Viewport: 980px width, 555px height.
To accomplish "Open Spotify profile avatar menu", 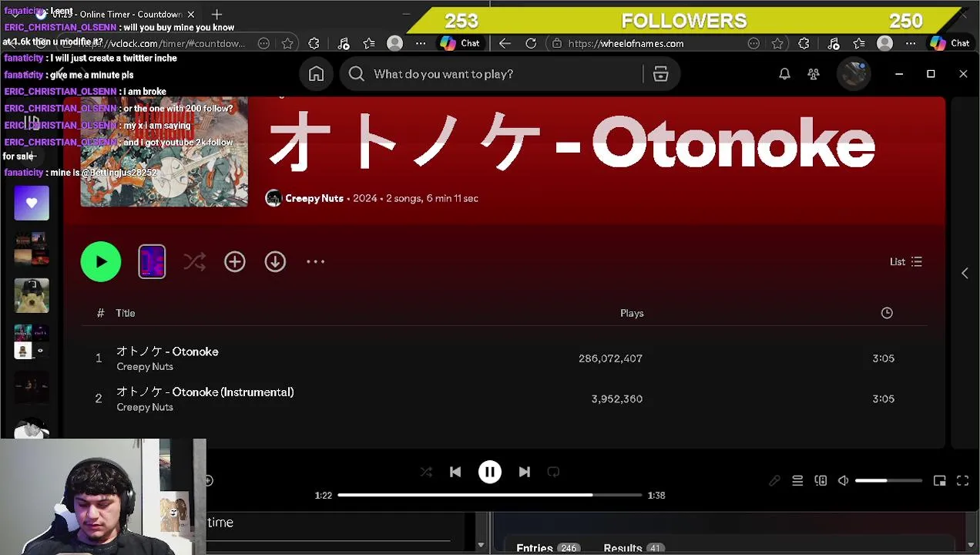I will [x=854, y=74].
